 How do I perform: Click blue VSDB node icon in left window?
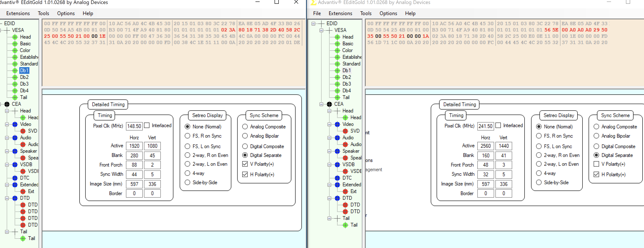(x=15, y=164)
